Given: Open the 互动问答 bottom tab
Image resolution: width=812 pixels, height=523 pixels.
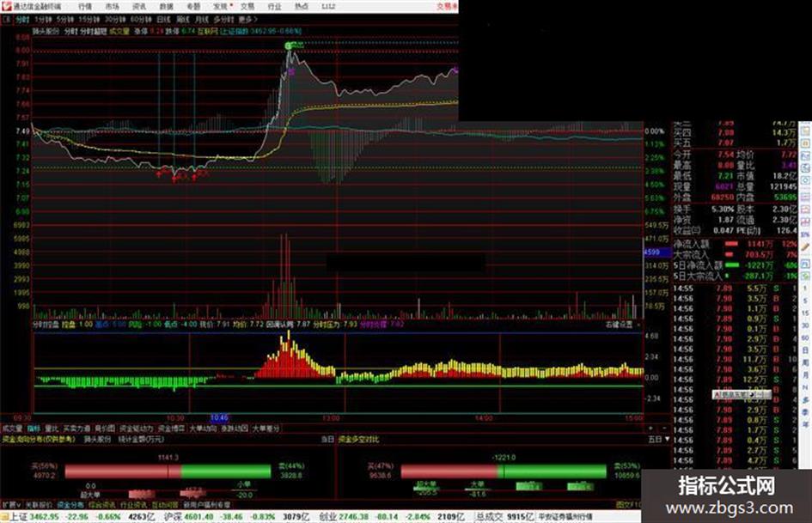Looking at the screenshot, I should pyautogui.click(x=165, y=504).
